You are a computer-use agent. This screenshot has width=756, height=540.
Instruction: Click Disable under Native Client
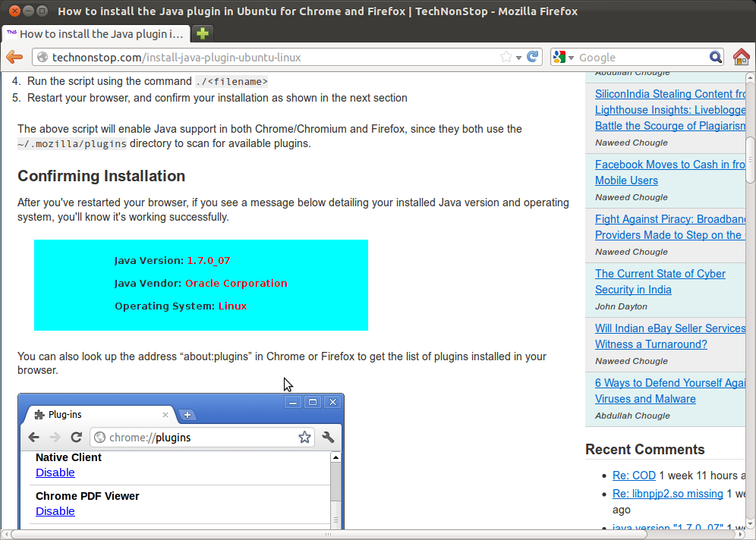[x=55, y=472]
